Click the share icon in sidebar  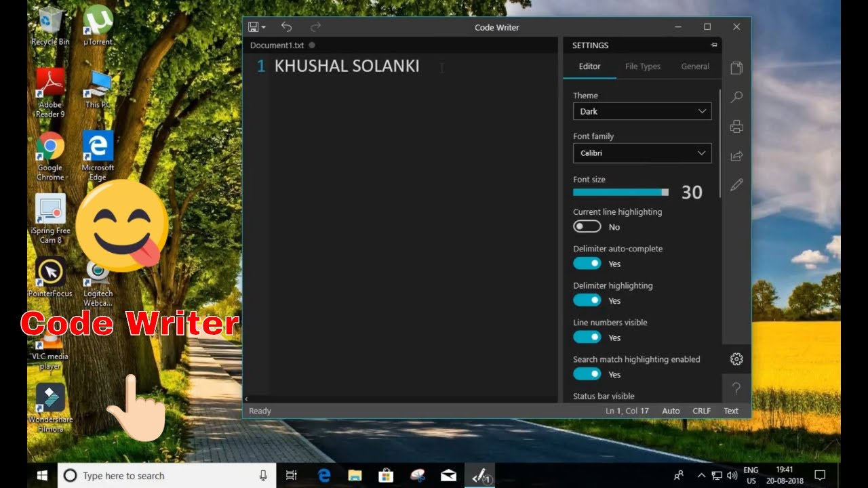tap(736, 156)
